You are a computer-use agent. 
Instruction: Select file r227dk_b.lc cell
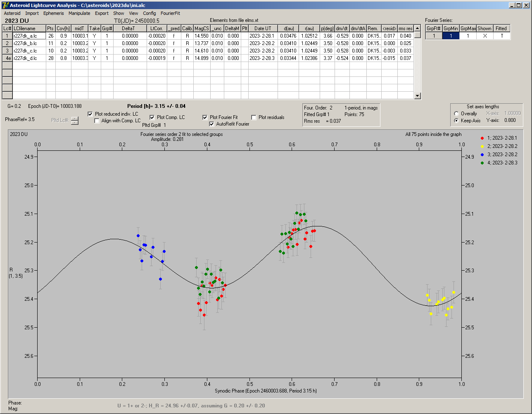coord(29,43)
